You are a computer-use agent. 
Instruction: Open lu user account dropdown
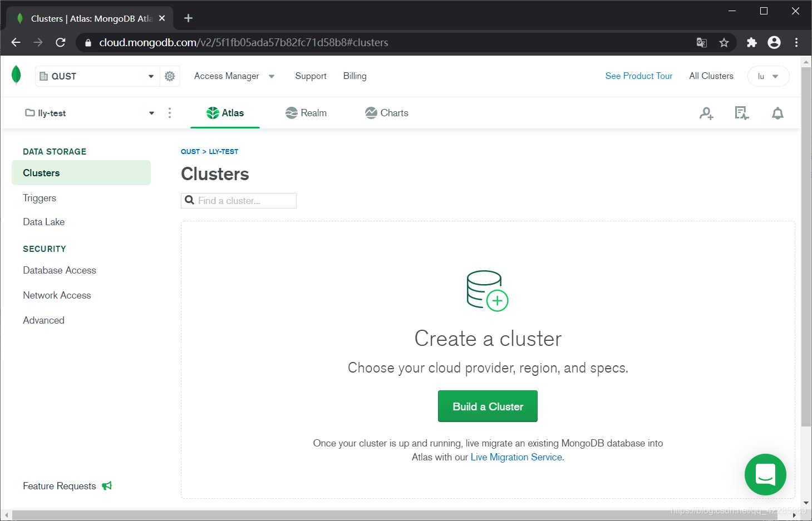pyautogui.click(x=768, y=76)
